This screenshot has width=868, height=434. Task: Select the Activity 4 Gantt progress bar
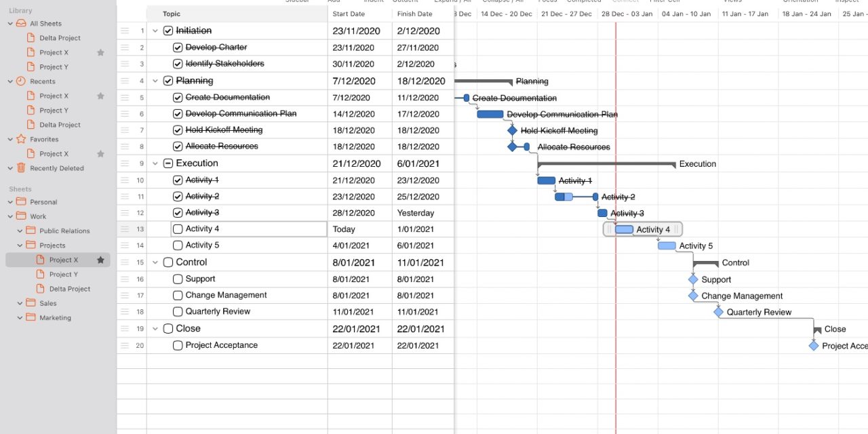click(x=625, y=229)
